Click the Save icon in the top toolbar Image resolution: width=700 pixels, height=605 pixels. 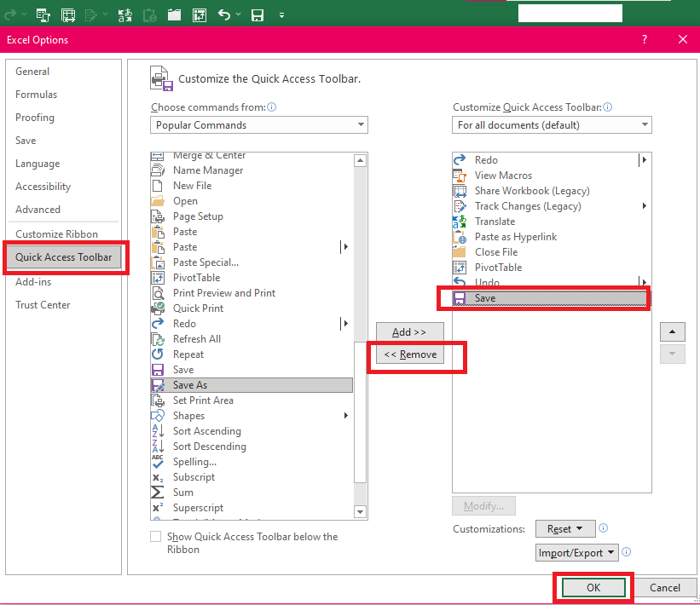(x=257, y=15)
